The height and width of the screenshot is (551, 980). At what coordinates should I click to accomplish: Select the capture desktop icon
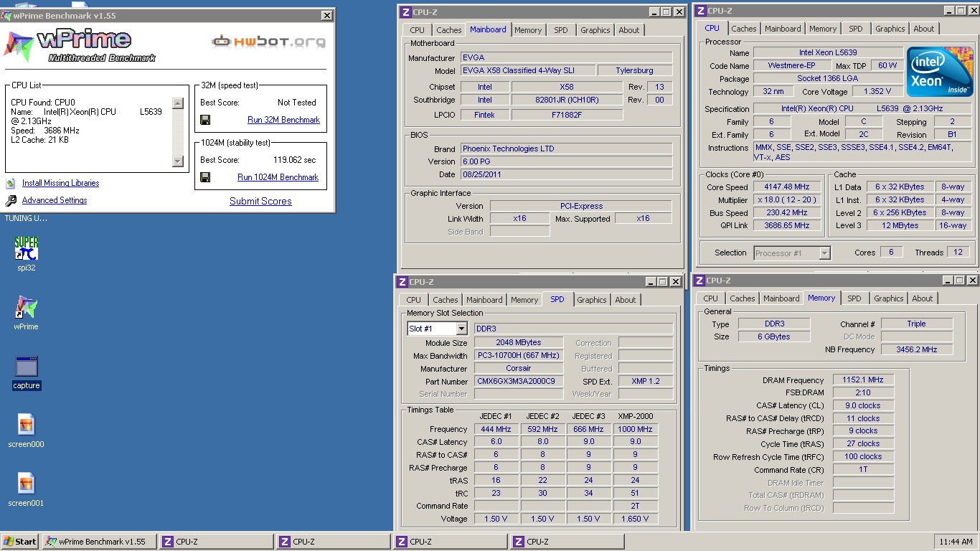point(27,366)
